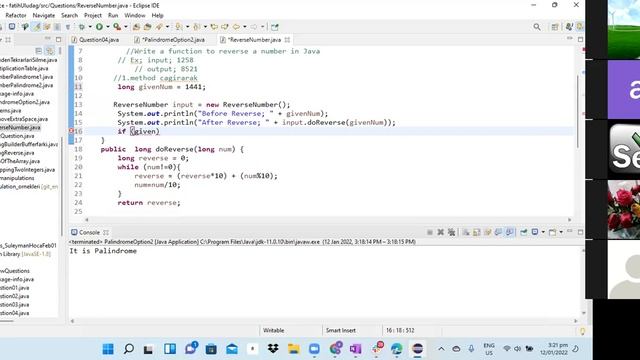Open the External Tools dropdown arrow
The height and width of the screenshot is (360, 640).
tap(126, 27)
